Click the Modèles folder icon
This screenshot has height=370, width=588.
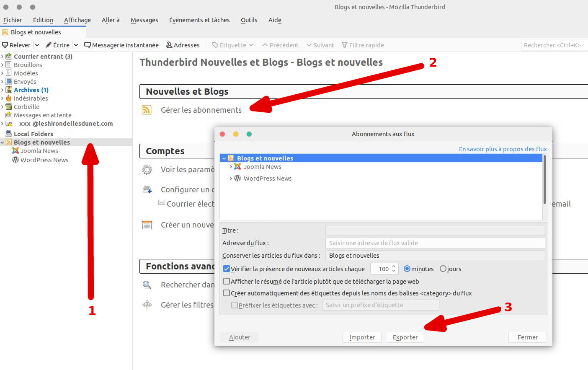click(x=9, y=73)
